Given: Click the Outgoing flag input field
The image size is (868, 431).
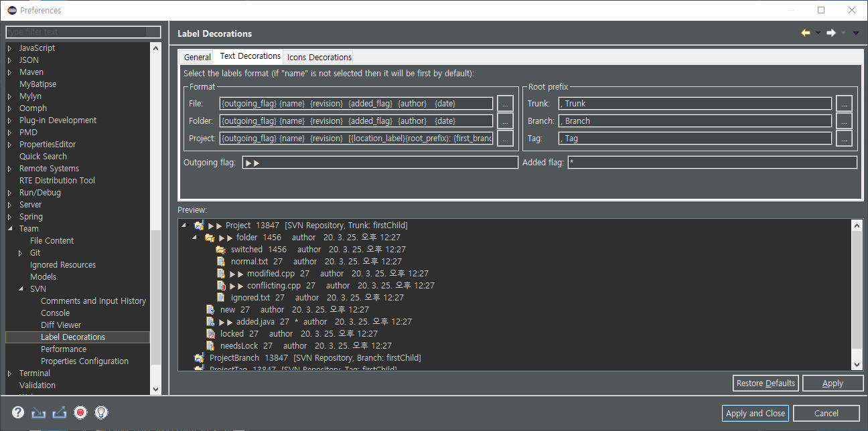Looking at the screenshot, I should [x=380, y=163].
